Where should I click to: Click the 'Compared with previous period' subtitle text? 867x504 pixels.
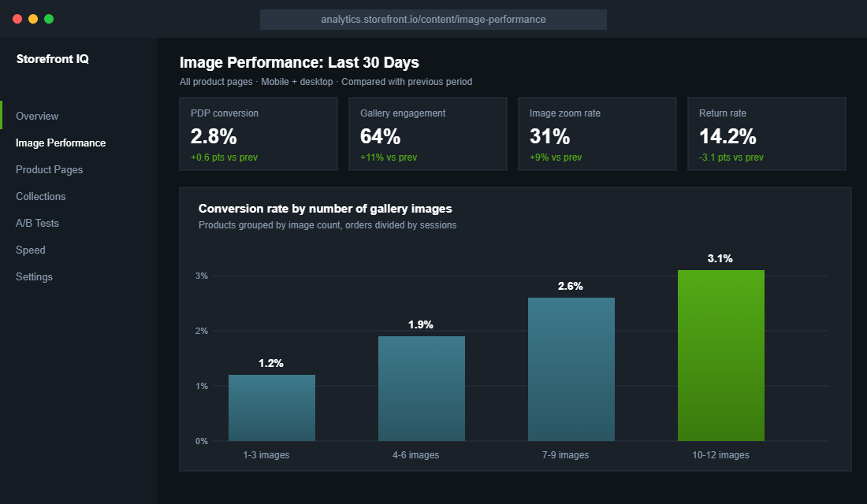pyautogui.click(x=407, y=82)
